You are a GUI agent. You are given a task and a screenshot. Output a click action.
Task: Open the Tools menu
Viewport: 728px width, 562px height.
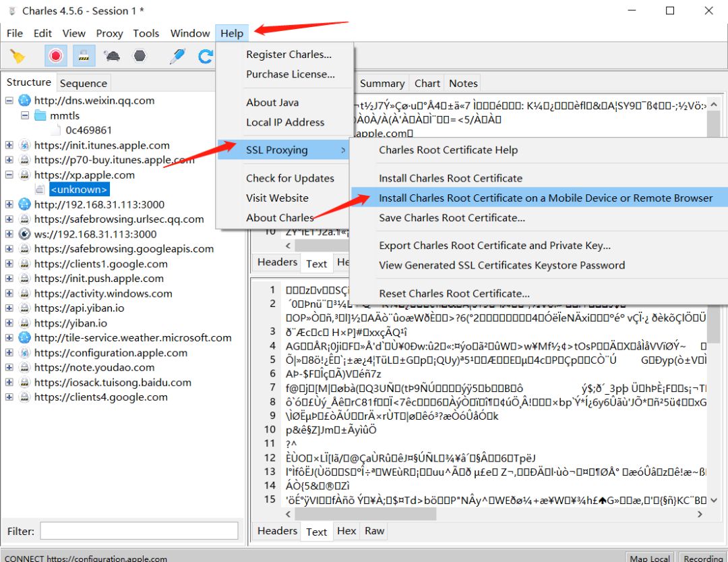pos(146,34)
